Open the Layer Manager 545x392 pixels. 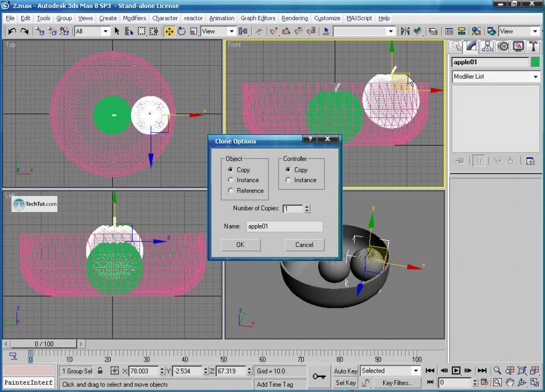(433, 32)
